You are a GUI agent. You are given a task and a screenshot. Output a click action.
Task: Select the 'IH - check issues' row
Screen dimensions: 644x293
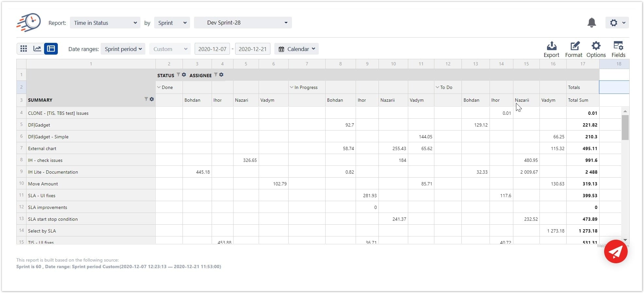point(91,160)
